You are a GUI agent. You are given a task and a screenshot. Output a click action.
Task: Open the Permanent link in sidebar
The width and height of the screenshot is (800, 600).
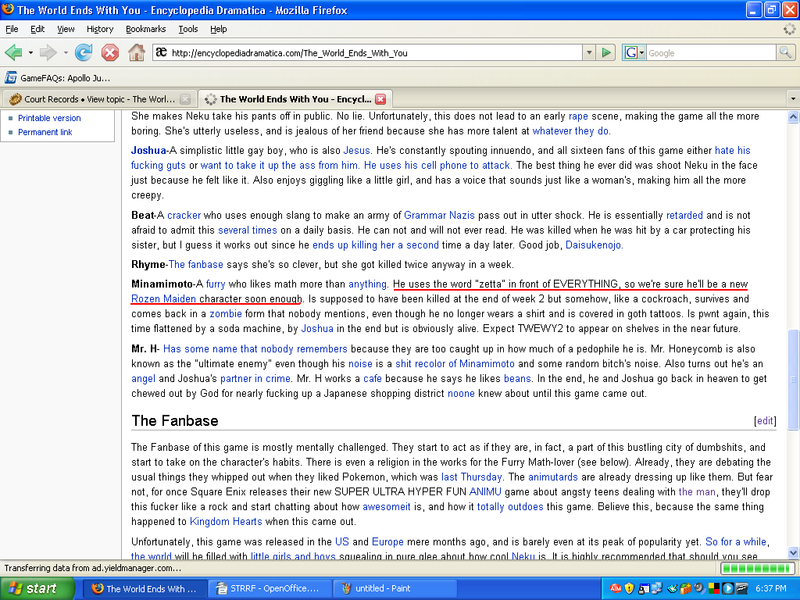pyautogui.click(x=45, y=132)
